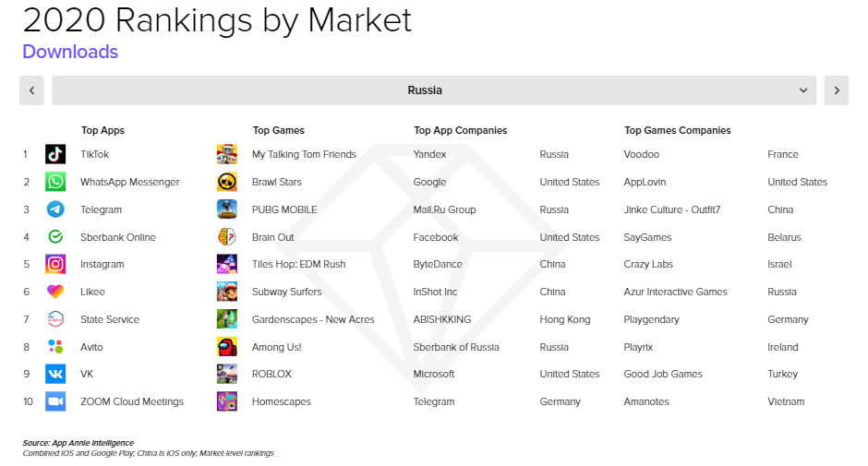Click the Instagram camera icon
The height and width of the screenshot is (466, 868).
[55, 264]
